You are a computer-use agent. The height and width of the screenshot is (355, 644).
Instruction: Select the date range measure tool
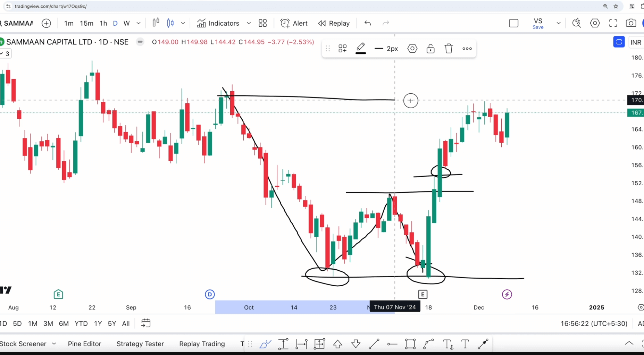click(301, 344)
